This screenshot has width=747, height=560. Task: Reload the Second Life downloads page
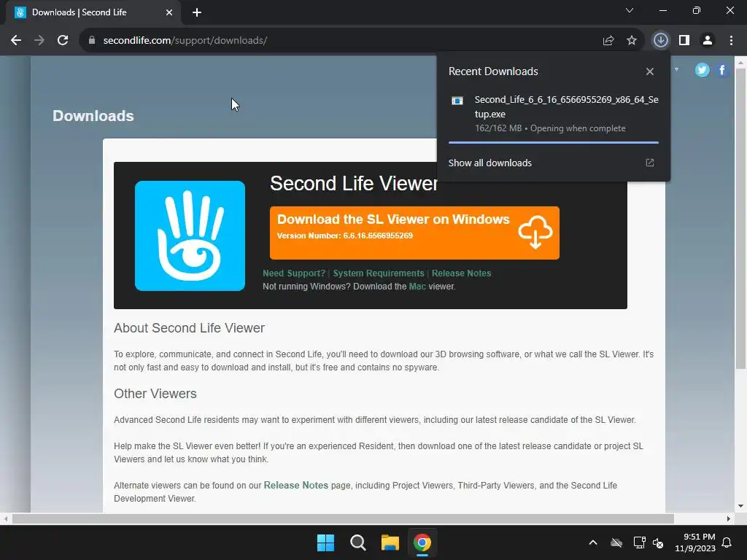click(63, 41)
